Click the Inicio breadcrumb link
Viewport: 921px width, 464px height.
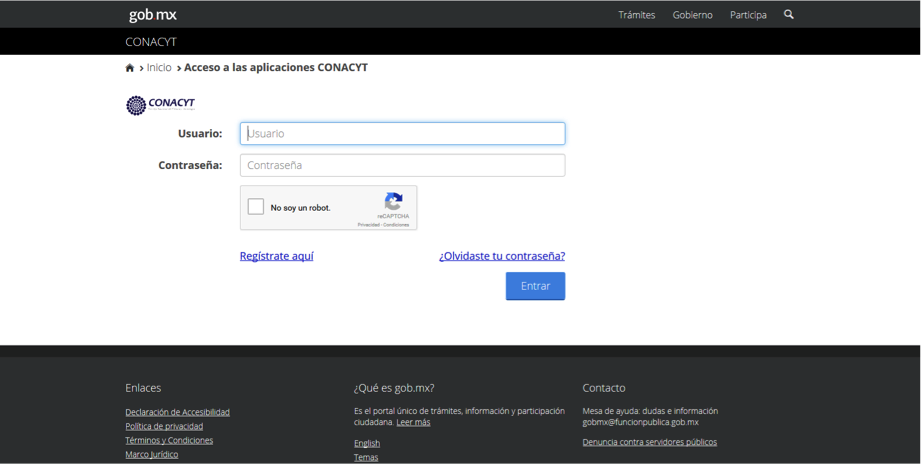[x=159, y=68]
